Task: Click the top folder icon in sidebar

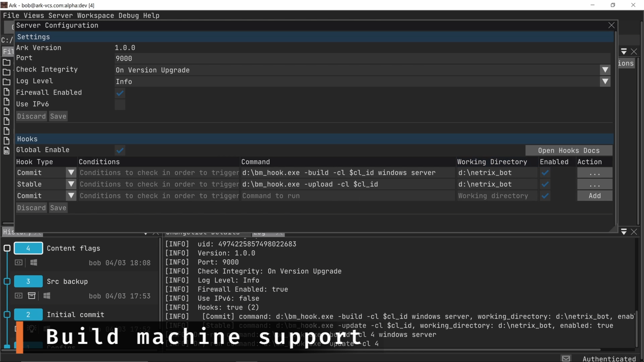Action: [x=7, y=62]
